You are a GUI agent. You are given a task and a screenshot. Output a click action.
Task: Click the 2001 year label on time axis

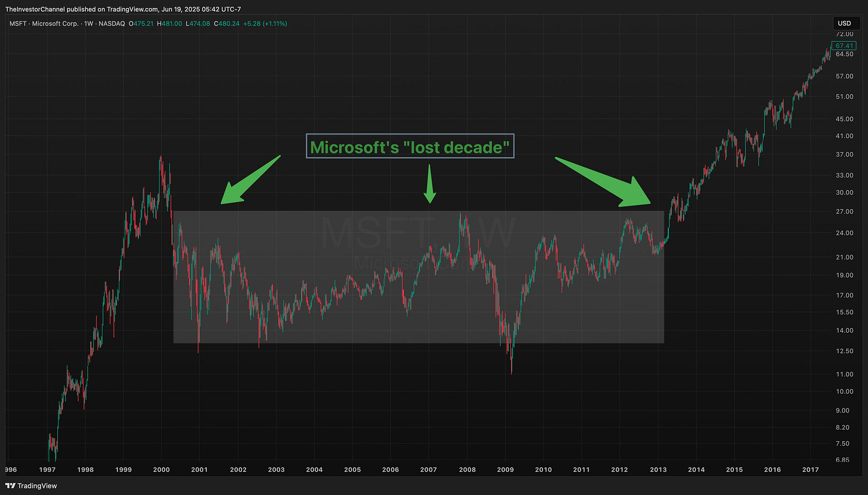click(x=200, y=469)
